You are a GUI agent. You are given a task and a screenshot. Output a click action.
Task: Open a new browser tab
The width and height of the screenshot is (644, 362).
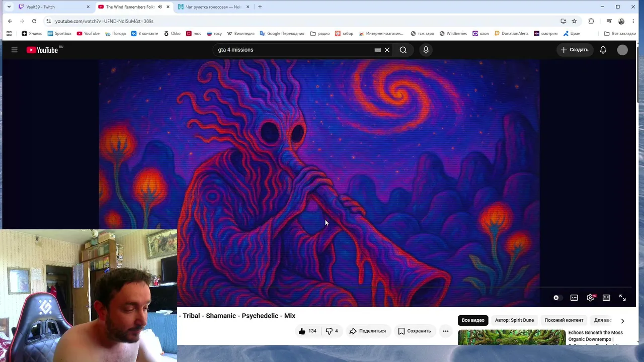click(260, 7)
